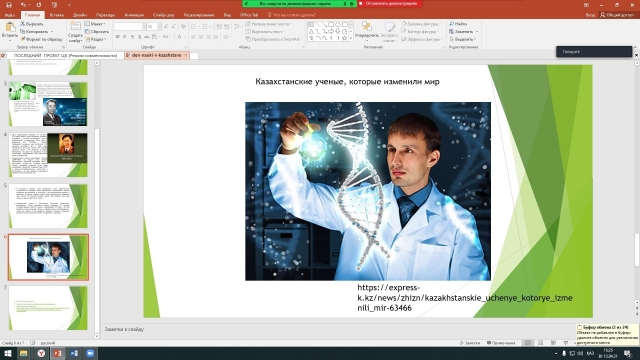
Task: Click the express-k.kz source link on slide
Action: point(465,298)
